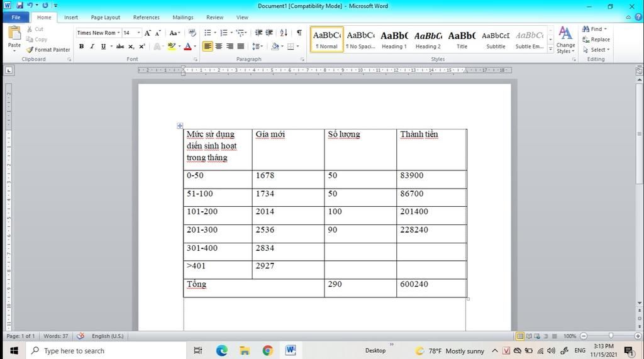Click the Undo arrow in the title bar
Viewport: 644px width, 359px height.
click(30, 5)
